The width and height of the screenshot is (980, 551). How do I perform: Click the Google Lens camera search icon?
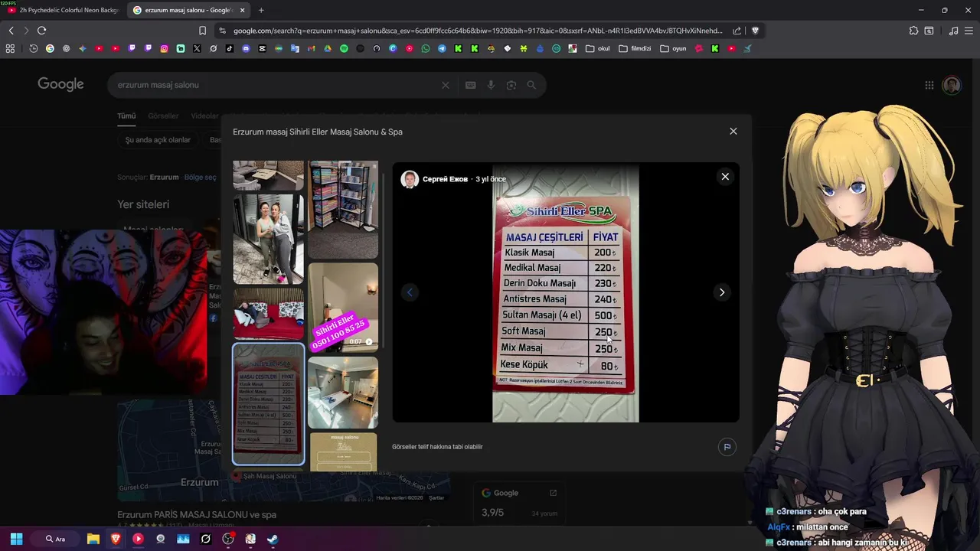pyautogui.click(x=511, y=85)
